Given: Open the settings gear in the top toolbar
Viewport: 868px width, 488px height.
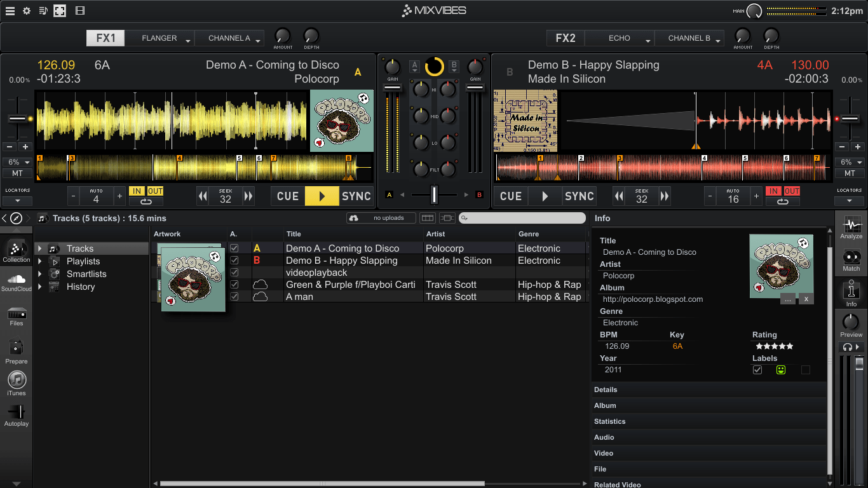Looking at the screenshot, I should 25,10.
